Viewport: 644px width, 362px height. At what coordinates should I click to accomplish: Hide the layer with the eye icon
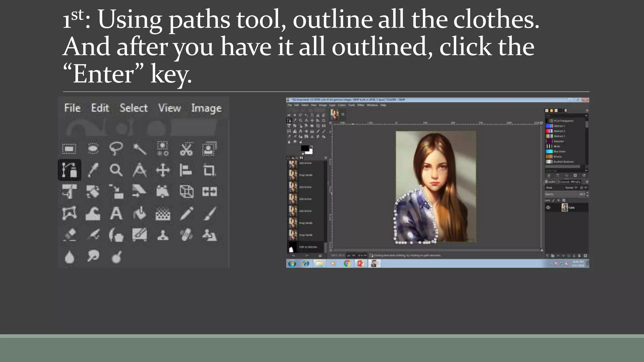tap(548, 207)
